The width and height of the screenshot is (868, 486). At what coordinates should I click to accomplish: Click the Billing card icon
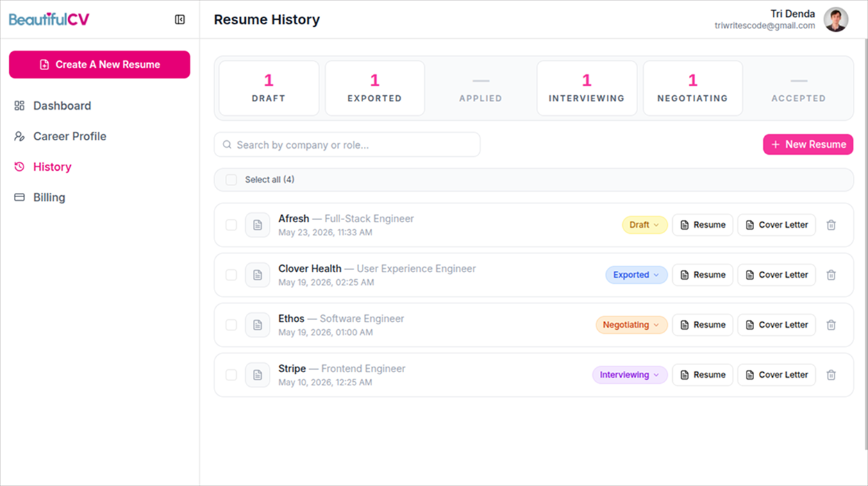[19, 197]
